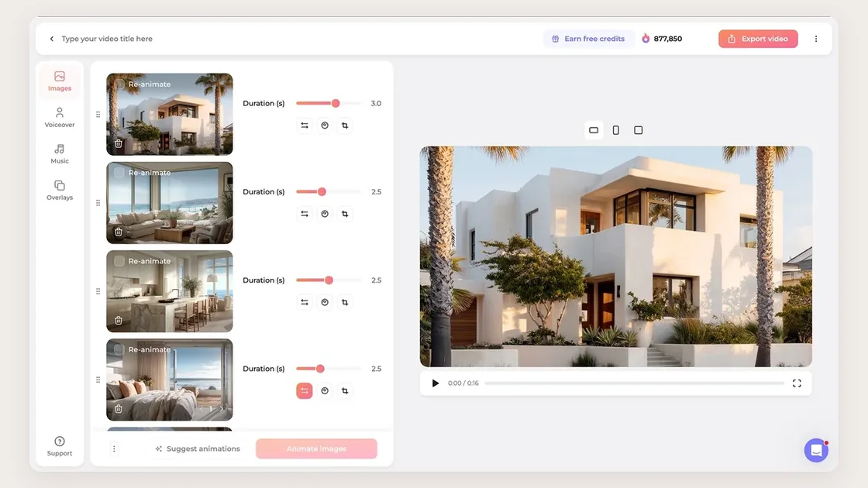Open the Images panel in the sidebar
Viewport: 868px width, 488px height.
point(59,81)
